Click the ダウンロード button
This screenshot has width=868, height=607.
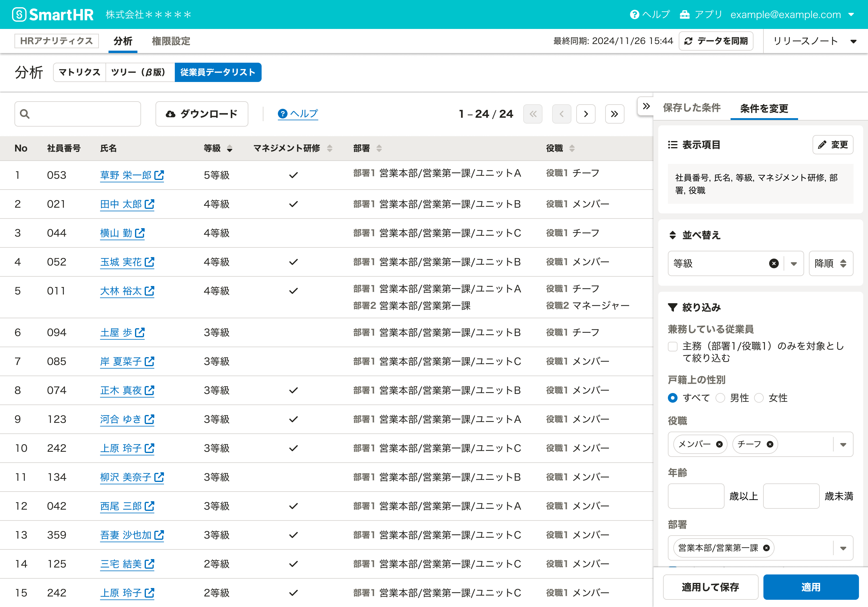[x=202, y=114]
